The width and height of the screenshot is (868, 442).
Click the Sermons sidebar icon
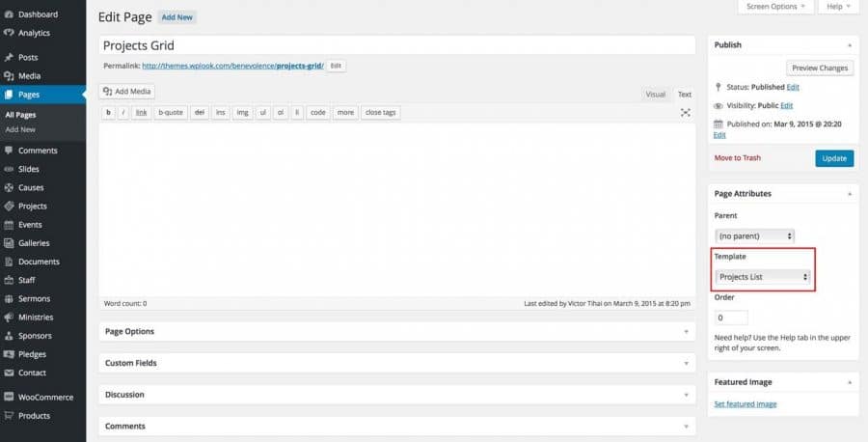[9, 298]
